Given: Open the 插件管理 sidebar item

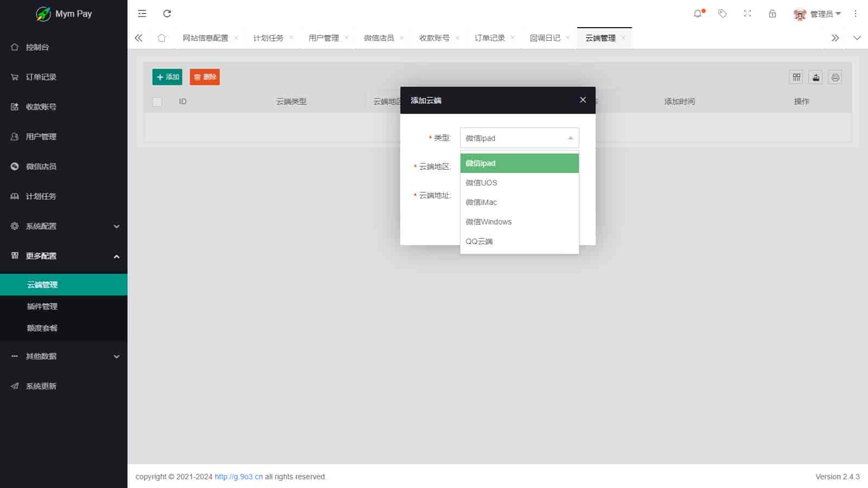Looking at the screenshot, I should (42, 306).
